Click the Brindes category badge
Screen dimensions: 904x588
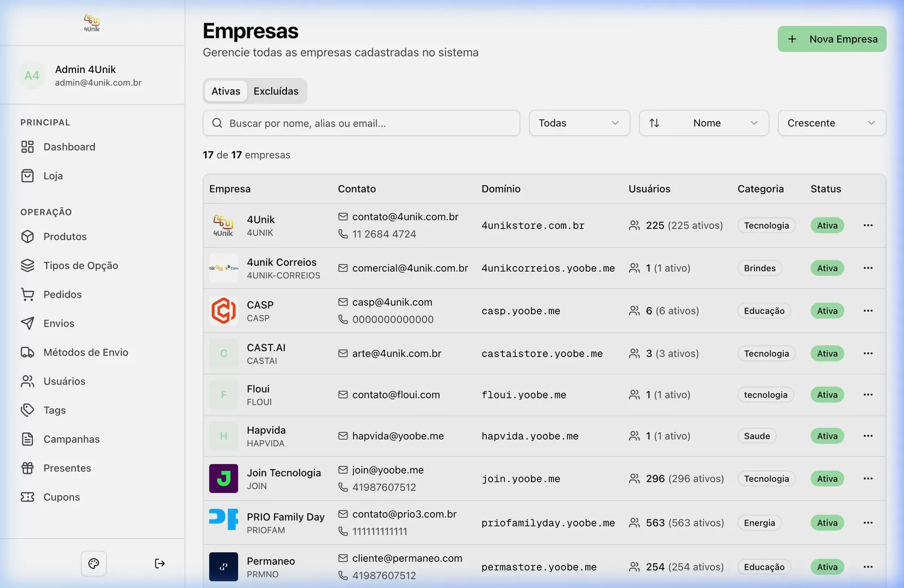click(760, 268)
